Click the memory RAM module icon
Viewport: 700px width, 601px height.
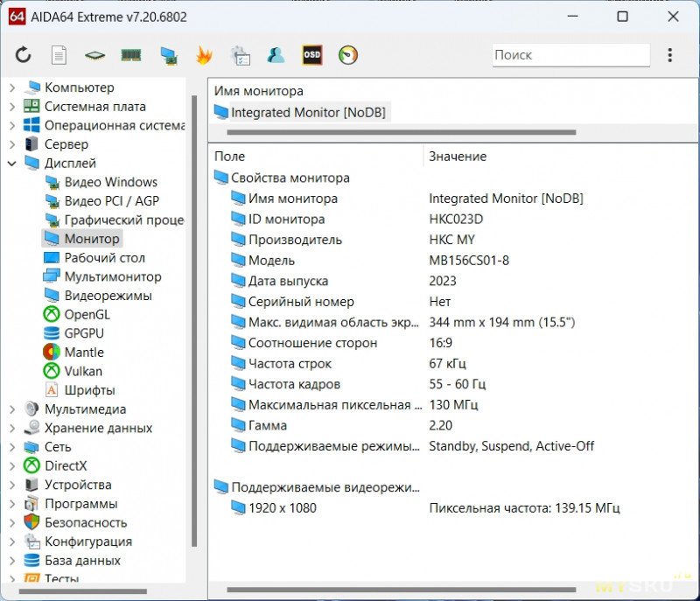[x=131, y=55]
